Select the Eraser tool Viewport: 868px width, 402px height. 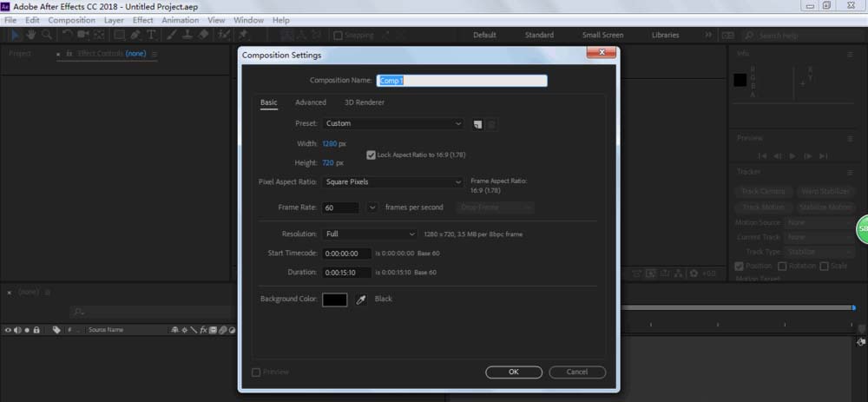[x=203, y=35]
